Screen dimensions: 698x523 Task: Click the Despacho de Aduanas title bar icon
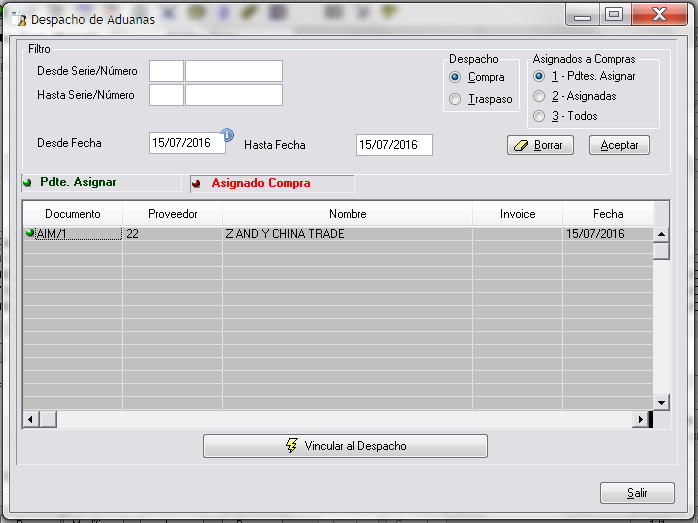click(x=18, y=19)
